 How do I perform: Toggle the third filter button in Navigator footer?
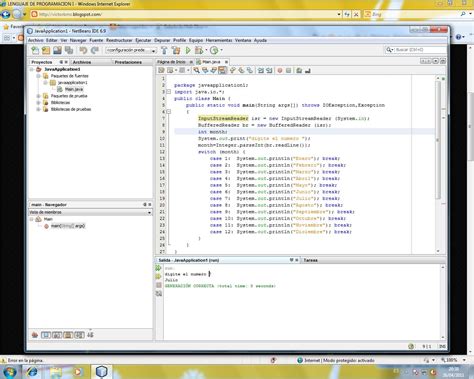click(x=68, y=335)
